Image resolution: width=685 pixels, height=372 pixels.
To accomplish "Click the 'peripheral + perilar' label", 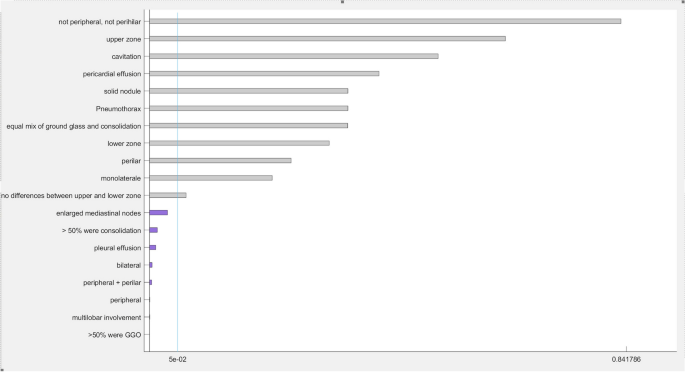I will coord(112,283).
